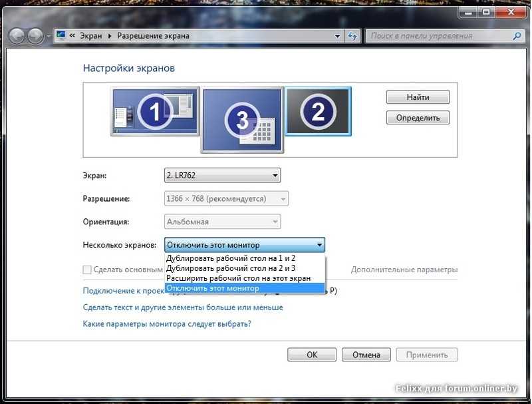Click the Разрешение экрана breadcrumb
The image size is (532, 404).
coord(153,36)
